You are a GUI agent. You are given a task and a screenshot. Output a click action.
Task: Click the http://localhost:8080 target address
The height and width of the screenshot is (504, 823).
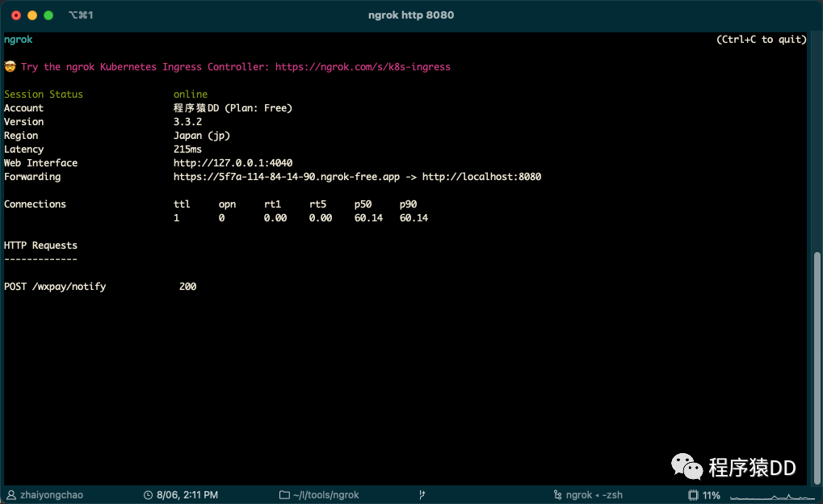pos(481,176)
